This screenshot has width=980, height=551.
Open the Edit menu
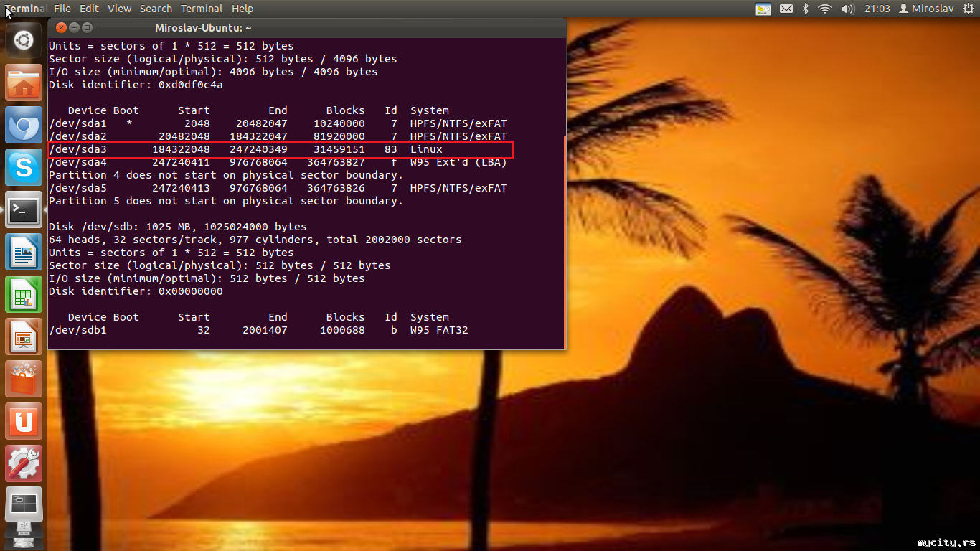coord(89,9)
